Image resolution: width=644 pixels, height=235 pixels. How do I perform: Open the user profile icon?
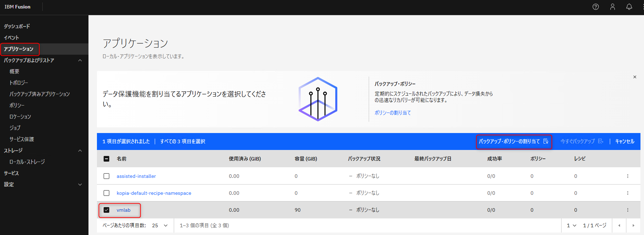[613, 7]
